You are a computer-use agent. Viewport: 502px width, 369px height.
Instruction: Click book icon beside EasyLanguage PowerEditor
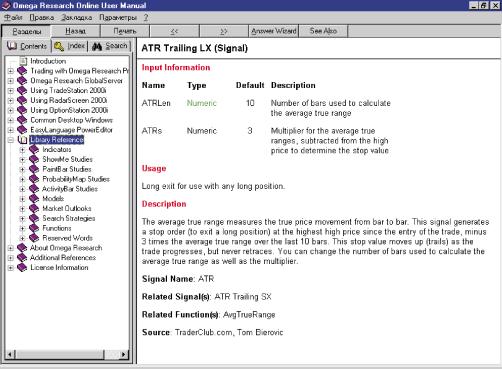(x=22, y=130)
